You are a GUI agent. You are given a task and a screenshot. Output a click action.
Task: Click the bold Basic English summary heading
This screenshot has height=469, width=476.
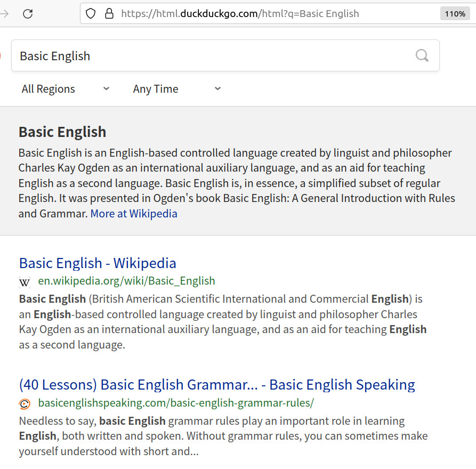62,132
